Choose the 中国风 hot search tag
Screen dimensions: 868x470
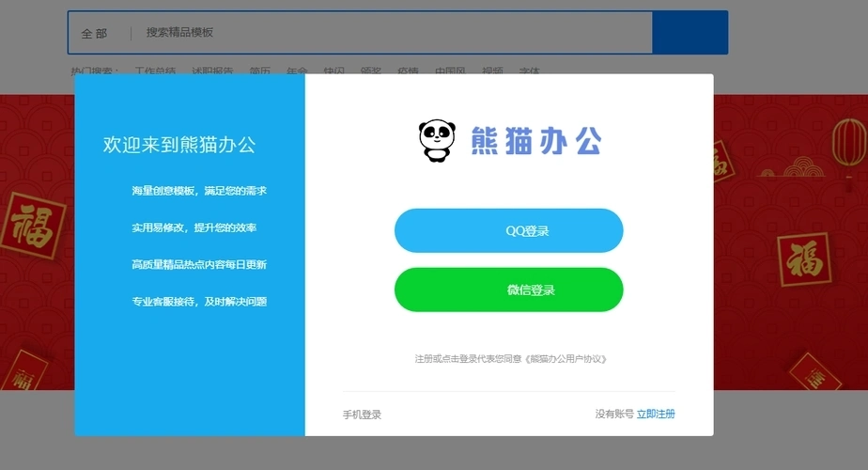(x=450, y=71)
